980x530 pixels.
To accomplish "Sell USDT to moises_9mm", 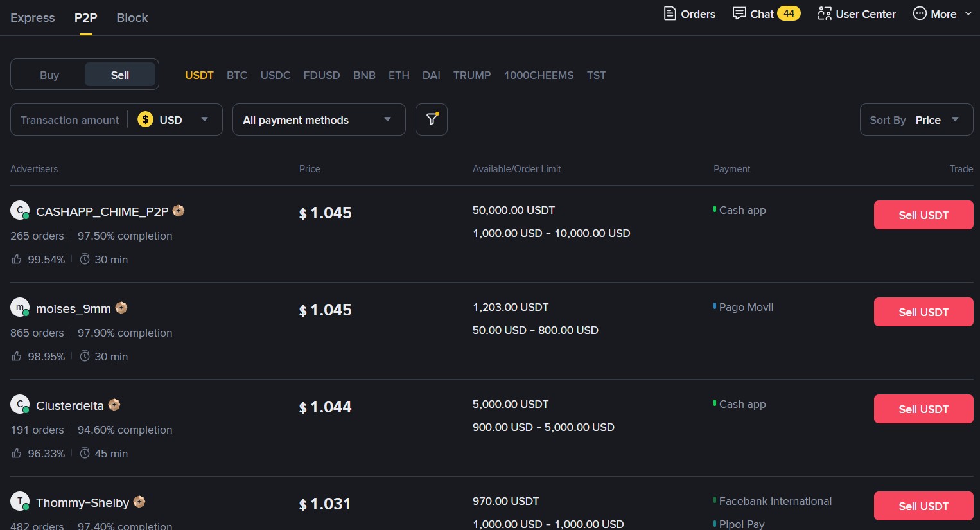I will pyautogui.click(x=923, y=312).
